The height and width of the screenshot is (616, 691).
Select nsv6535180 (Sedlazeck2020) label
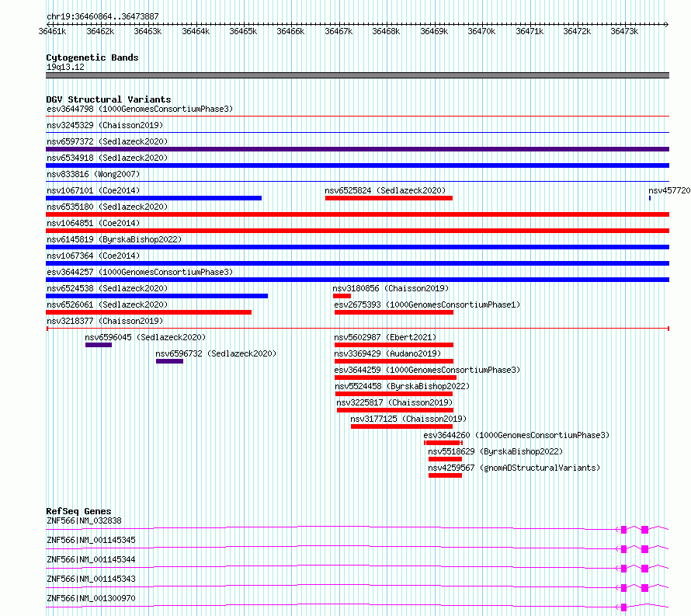pyautogui.click(x=107, y=207)
